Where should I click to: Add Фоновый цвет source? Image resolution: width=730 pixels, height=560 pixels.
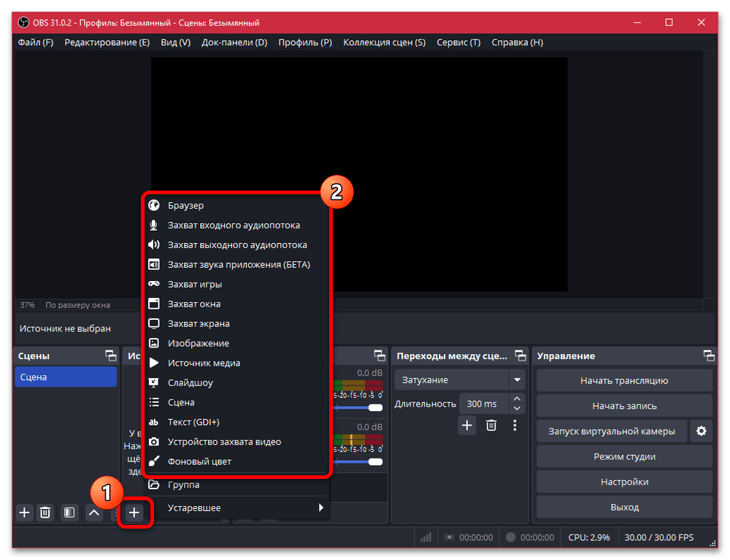click(x=236, y=461)
